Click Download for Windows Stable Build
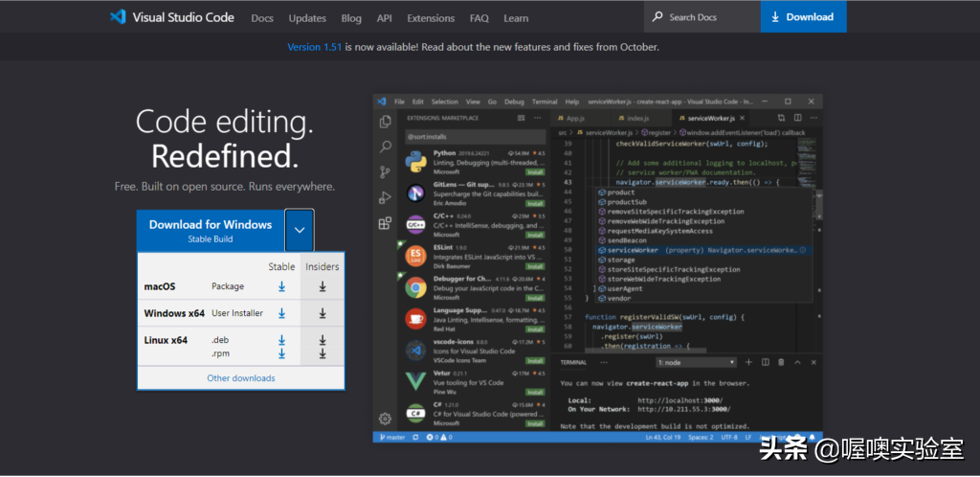 point(210,230)
